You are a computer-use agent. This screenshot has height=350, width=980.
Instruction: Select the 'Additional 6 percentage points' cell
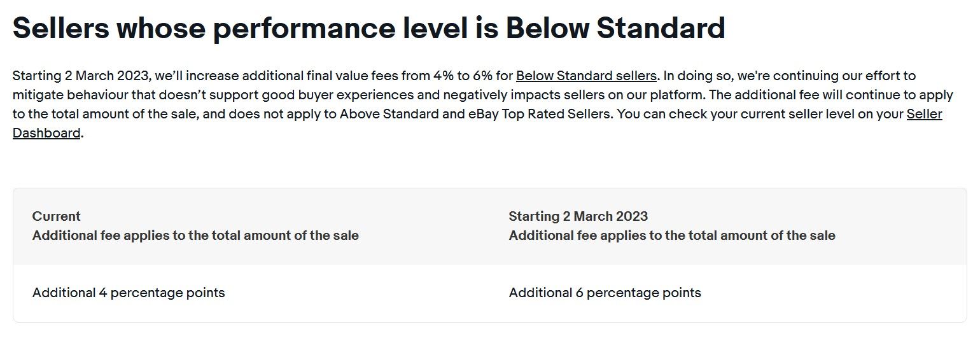click(x=605, y=293)
